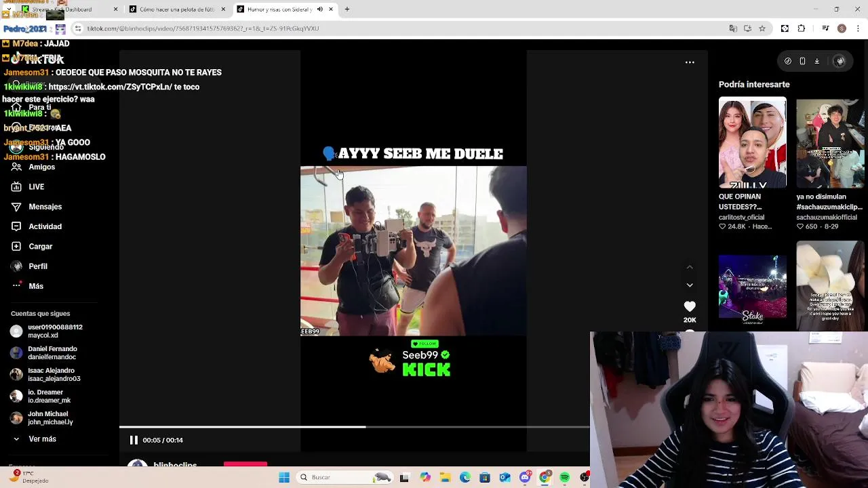Install app icon in address bar
The image size is (868, 488).
coord(747,28)
